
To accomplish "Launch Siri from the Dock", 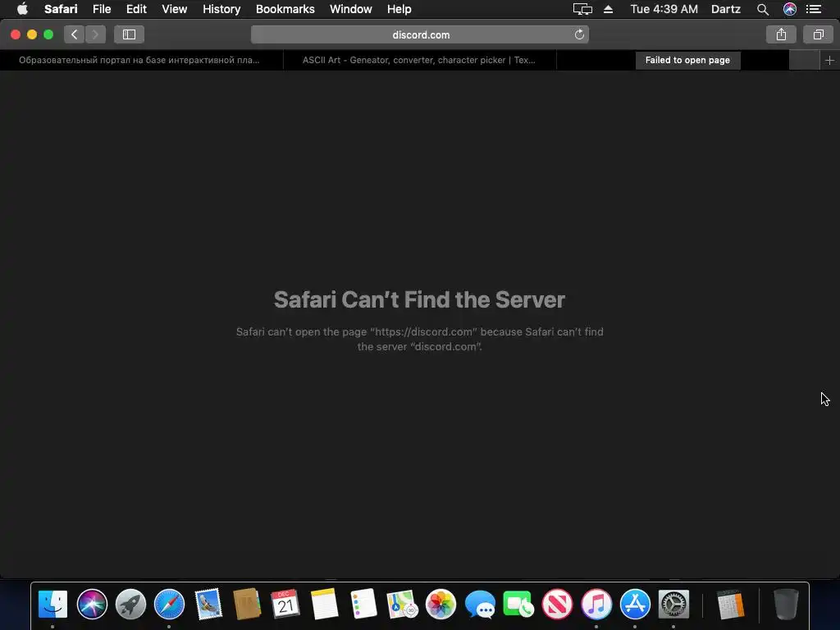I will tap(92, 604).
